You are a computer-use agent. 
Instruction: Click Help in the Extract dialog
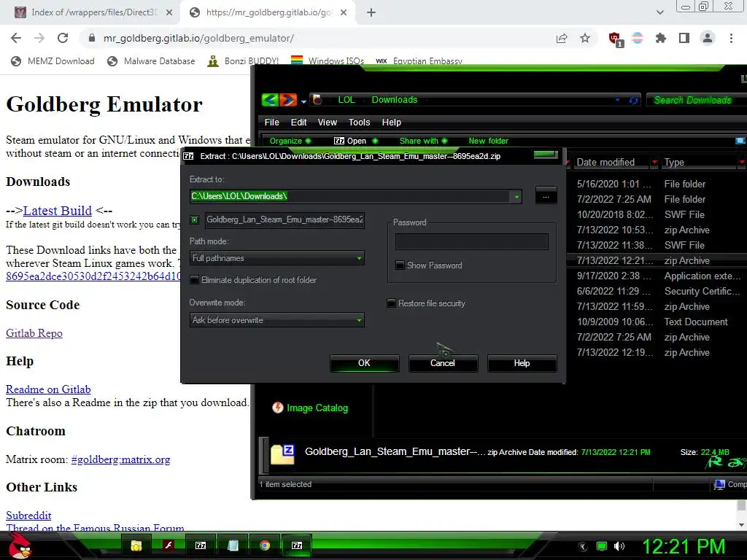point(522,363)
